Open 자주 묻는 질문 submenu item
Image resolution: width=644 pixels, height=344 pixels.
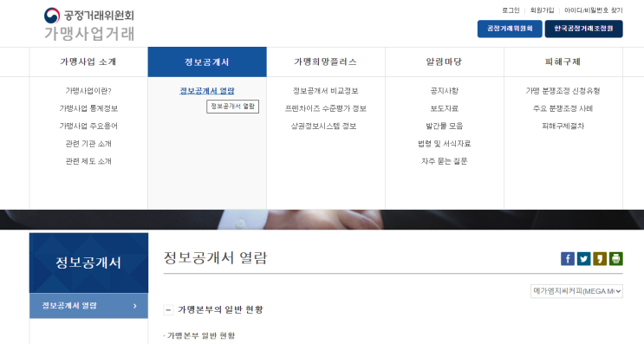coord(445,161)
